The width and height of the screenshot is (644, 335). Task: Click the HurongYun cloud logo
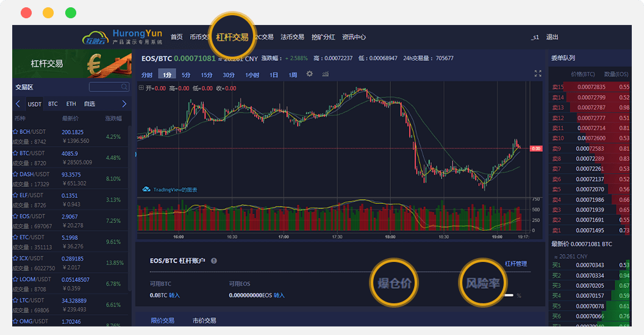96,38
